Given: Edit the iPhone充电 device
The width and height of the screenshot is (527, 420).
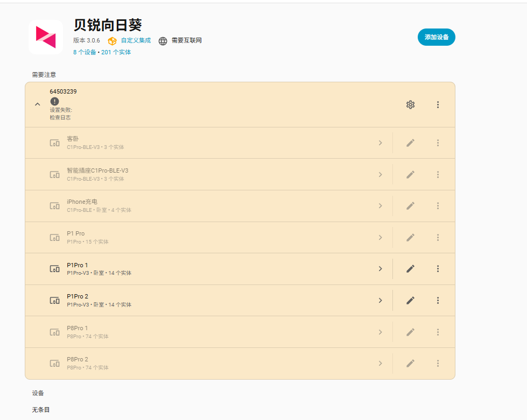Looking at the screenshot, I should click(410, 206).
